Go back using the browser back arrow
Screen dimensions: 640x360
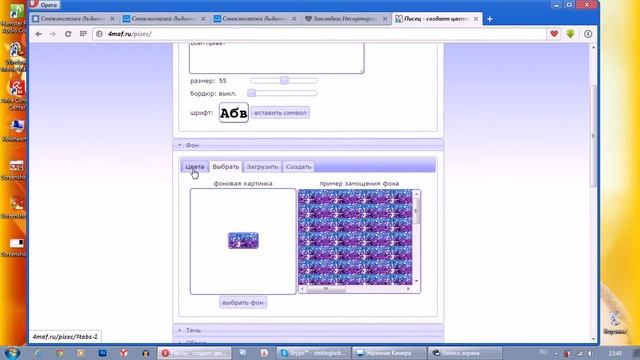[x=38, y=34]
